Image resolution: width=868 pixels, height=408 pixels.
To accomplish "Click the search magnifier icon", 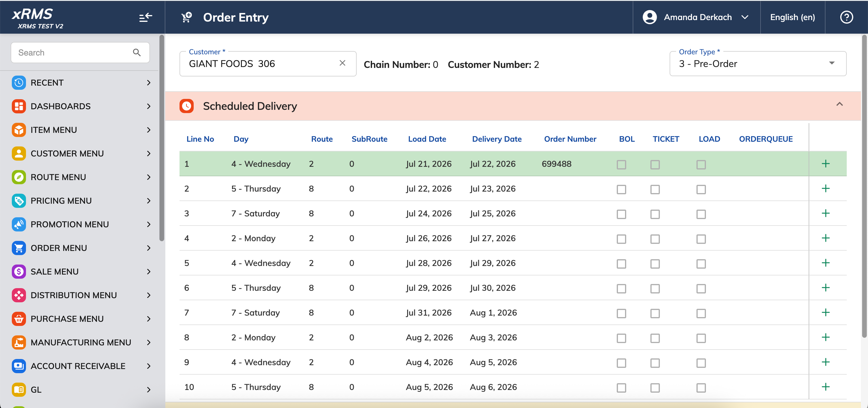I will 136,53.
